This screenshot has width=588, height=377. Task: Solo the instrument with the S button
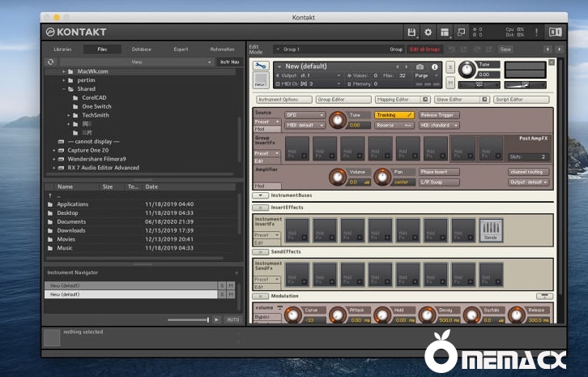pos(450,67)
